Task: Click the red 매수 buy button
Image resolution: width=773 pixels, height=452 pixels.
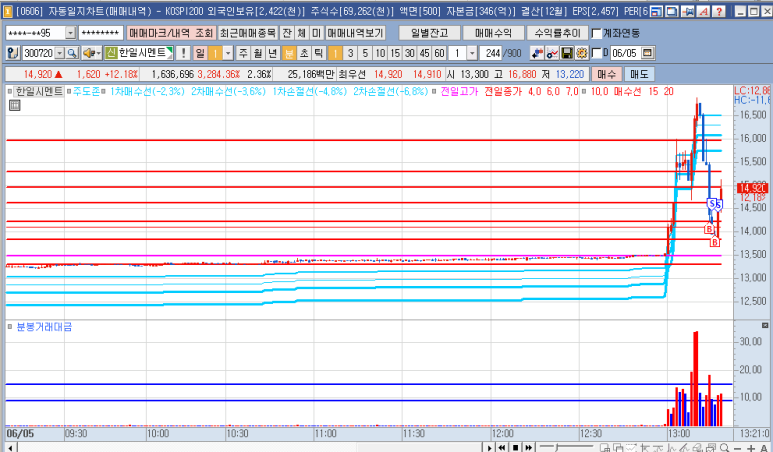Action: click(x=606, y=74)
